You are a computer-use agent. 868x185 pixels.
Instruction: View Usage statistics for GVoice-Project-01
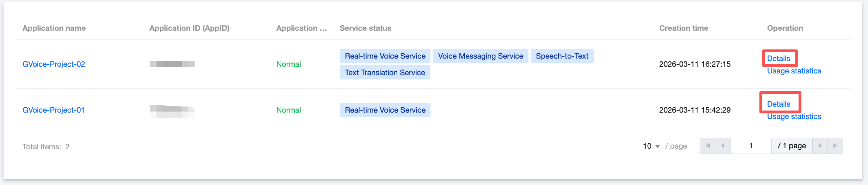coord(794,117)
